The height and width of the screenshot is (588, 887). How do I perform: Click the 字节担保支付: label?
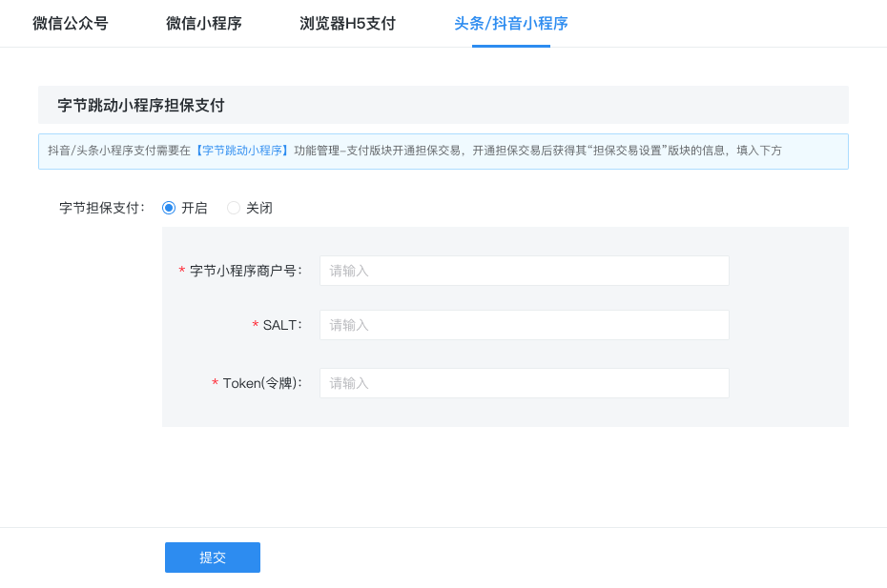[x=102, y=208]
